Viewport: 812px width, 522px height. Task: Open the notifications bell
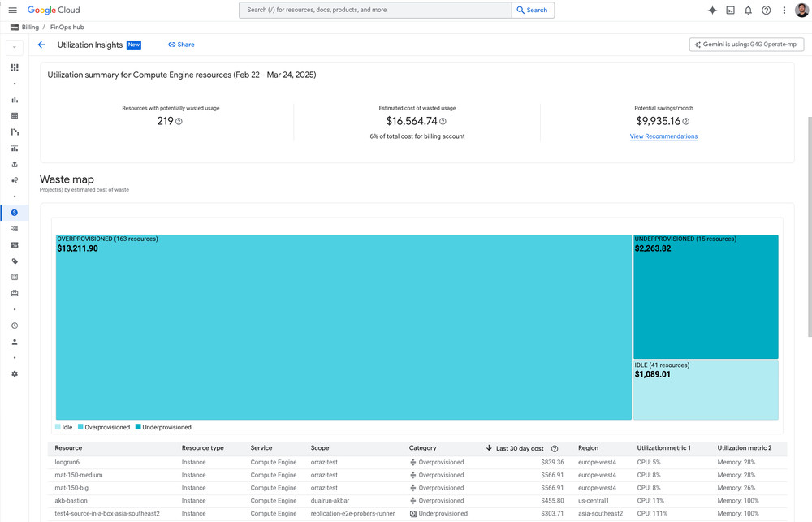748,11
